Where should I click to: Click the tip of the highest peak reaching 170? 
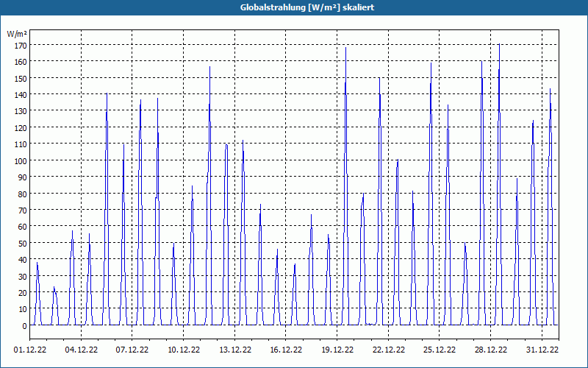tap(499, 44)
